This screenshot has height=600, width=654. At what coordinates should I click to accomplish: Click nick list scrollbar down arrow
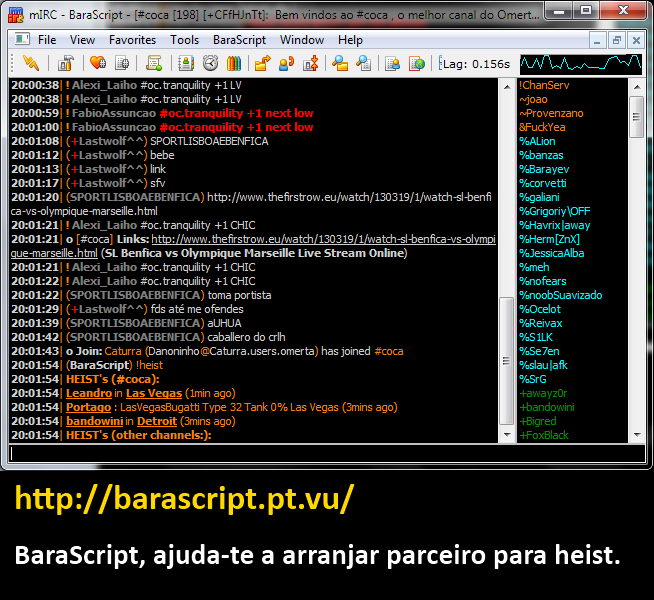[x=636, y=435]
